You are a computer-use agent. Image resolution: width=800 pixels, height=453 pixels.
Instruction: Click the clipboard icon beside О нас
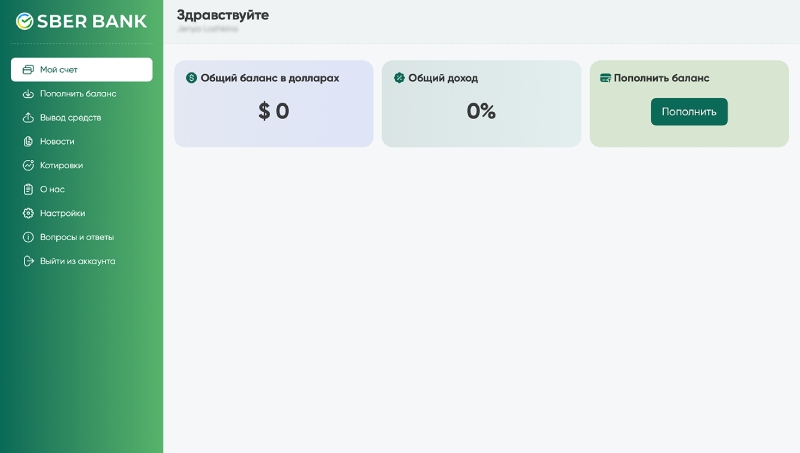28,189
